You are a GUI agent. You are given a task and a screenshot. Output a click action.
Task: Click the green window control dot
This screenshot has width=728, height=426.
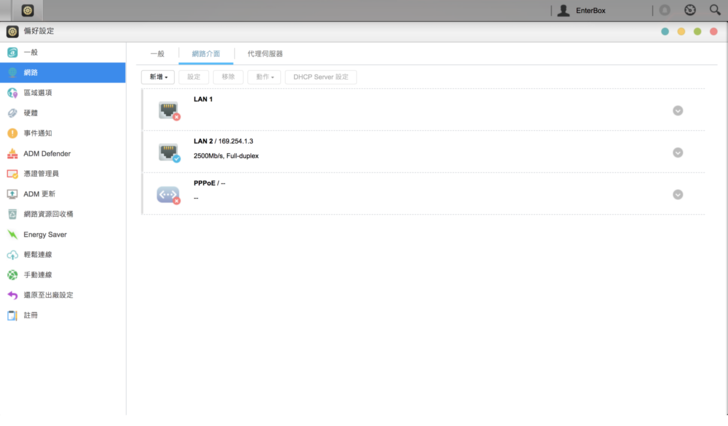tap(697, 32)
